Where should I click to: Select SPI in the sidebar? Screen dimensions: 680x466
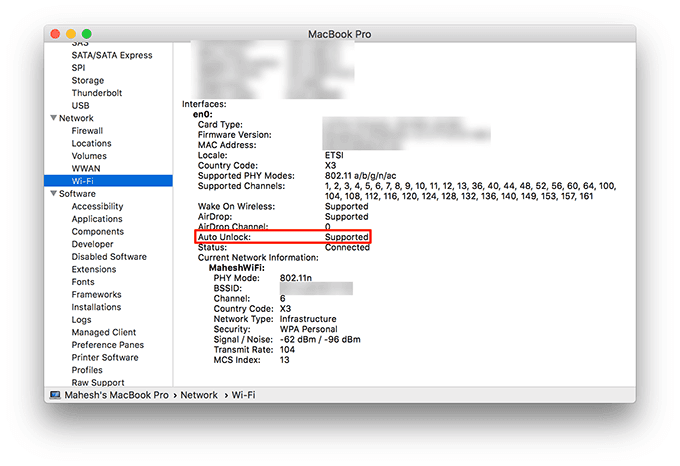pos(78,68)
